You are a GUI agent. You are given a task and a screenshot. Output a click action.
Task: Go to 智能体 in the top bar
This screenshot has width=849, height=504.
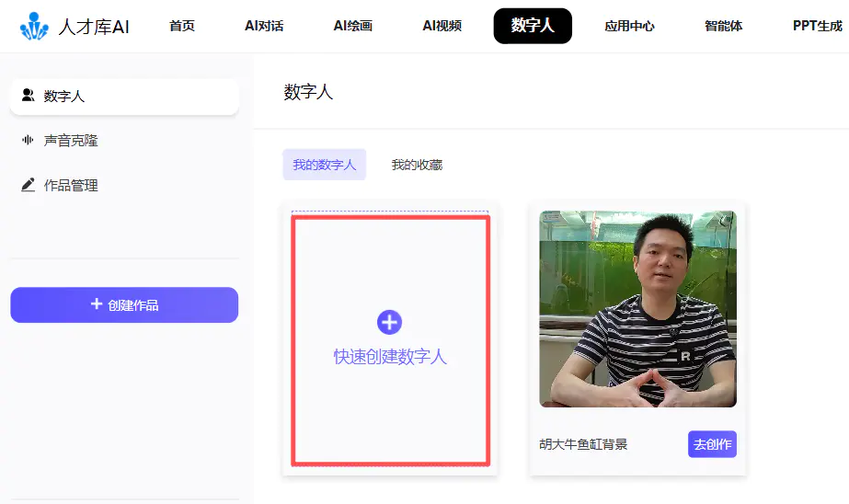point(723,26)
